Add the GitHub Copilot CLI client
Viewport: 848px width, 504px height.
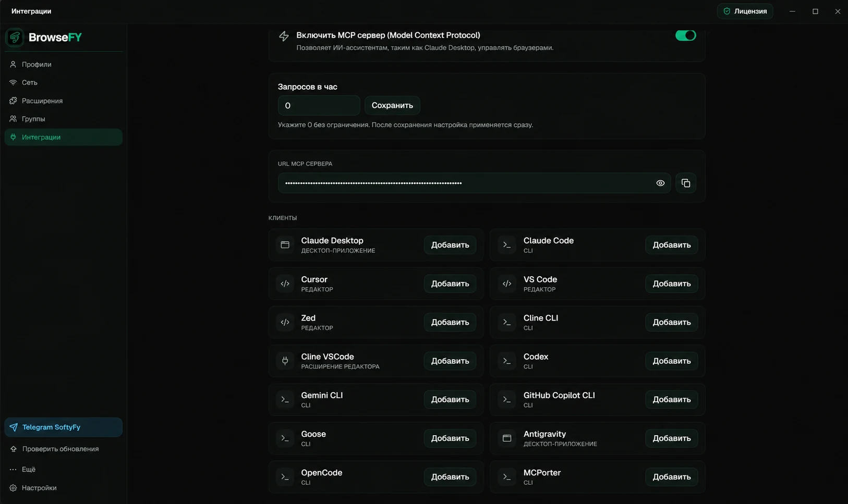672,399
